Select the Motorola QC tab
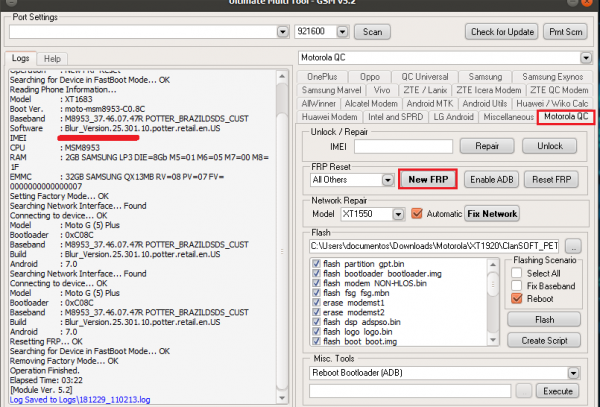 [x=566, y=117]
